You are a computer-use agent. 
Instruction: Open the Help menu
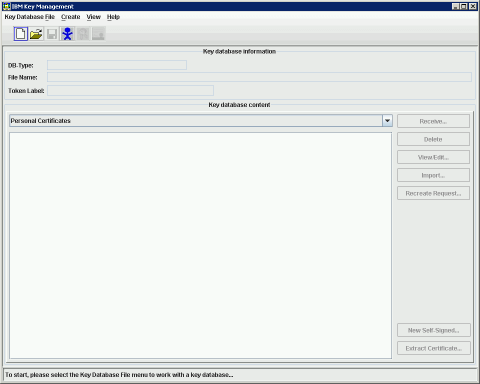[x=113, y=17]
